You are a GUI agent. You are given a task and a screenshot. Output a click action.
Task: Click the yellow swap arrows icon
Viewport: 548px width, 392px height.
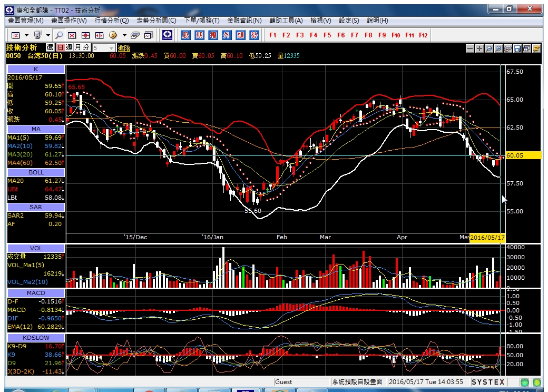(x=536, y=48)
